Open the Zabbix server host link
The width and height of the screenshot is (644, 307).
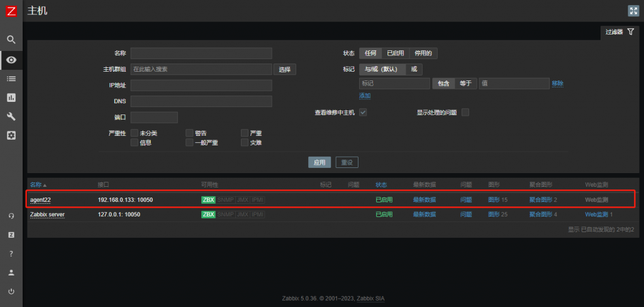click(47, 215)
